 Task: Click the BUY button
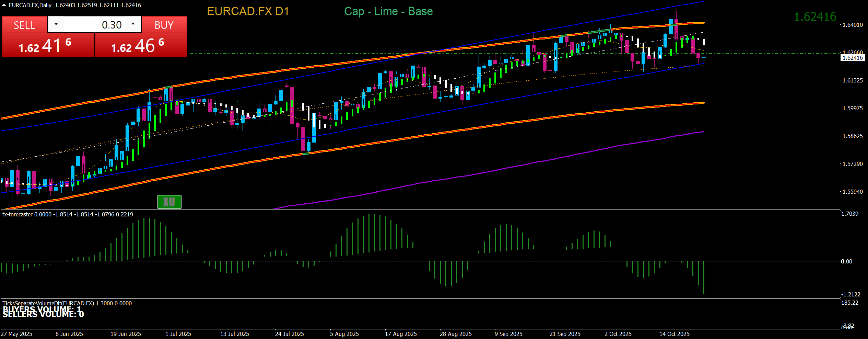pyautogui.click(x=164, y=25)
